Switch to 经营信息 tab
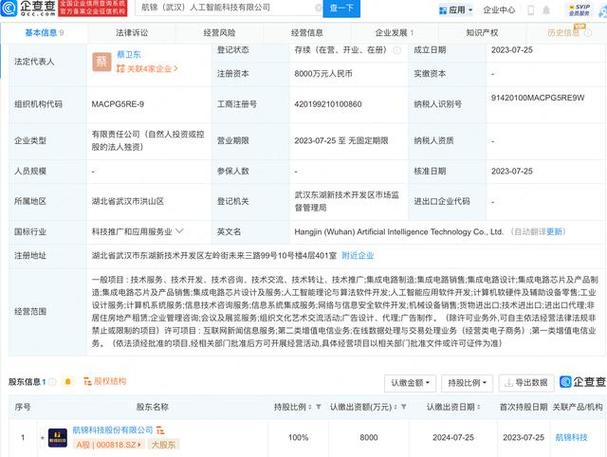607x457 pixels. pos(307,33)
